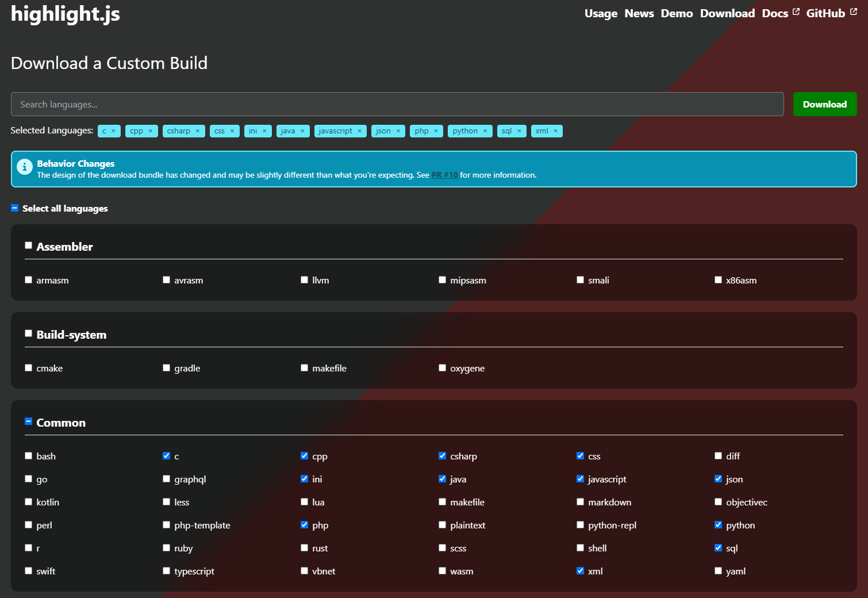The image size is (868, 598).
Task: Uncheck the csharp checkbox
Action: click(x=442, y=456)
